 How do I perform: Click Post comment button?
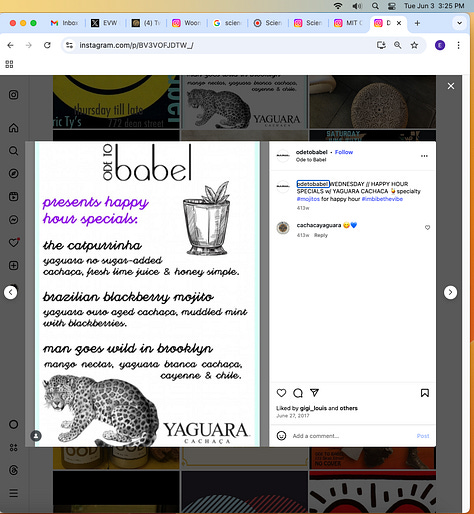coord(423,436)
